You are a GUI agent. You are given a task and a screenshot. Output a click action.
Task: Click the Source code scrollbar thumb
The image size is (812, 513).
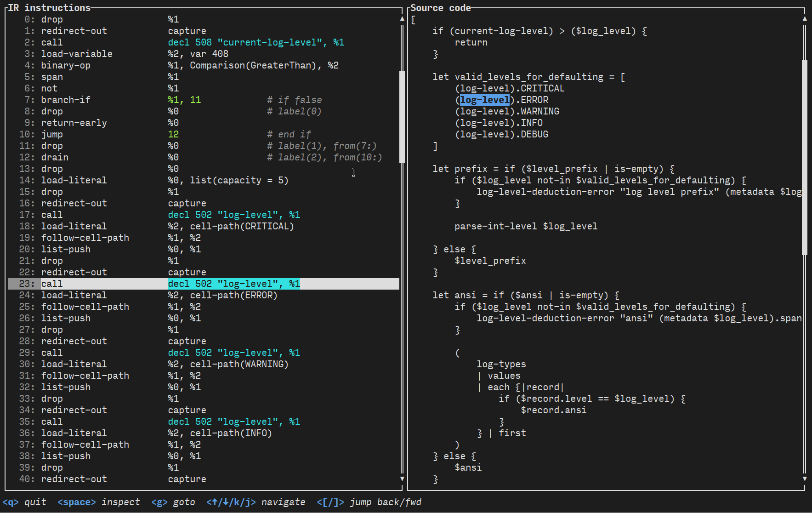(x=805, y=157)
